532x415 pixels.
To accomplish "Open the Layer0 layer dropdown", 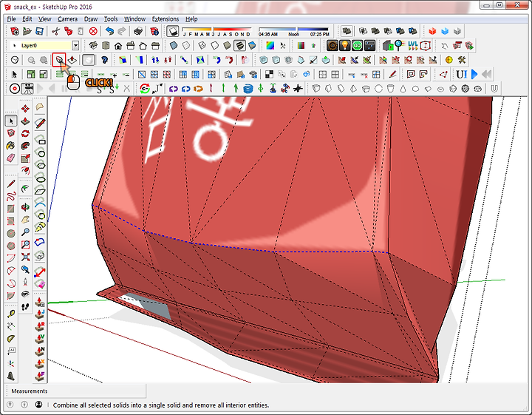I will tap(75, 45).
